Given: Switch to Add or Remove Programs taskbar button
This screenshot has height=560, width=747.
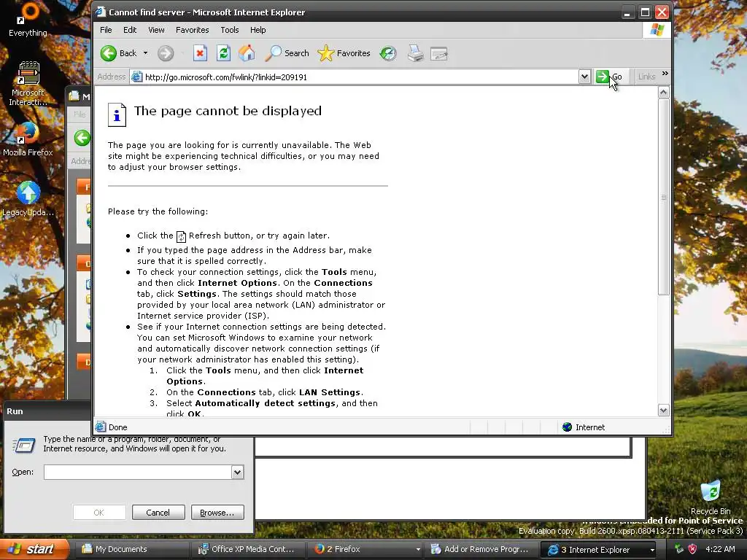Looking at the screenshot, I should (482, 549).
